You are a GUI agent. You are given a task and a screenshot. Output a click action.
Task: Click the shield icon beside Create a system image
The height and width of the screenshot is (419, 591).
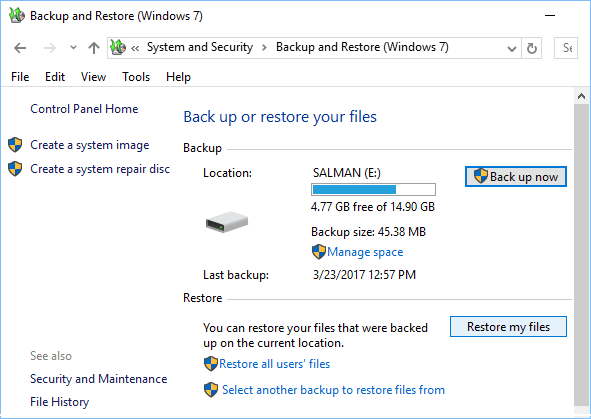pyautogui.click(x=15, y=145)
